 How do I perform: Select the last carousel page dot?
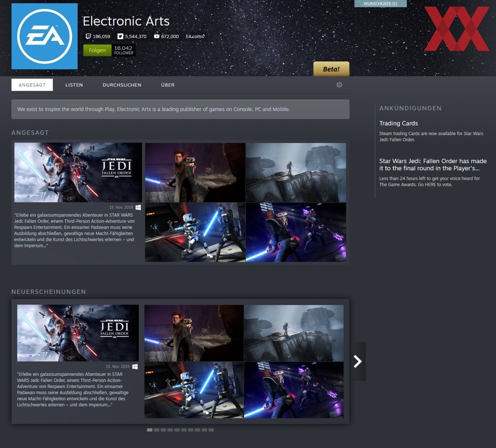211,430
